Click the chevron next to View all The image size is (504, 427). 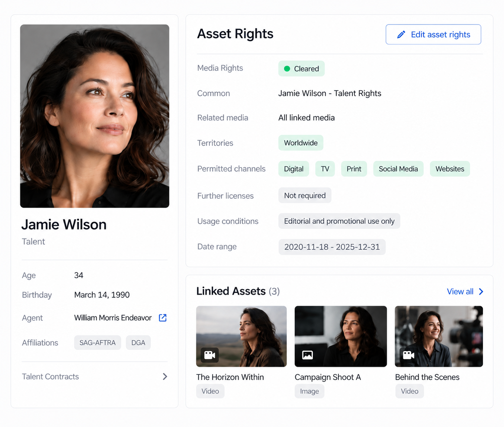tap(481, 292)
